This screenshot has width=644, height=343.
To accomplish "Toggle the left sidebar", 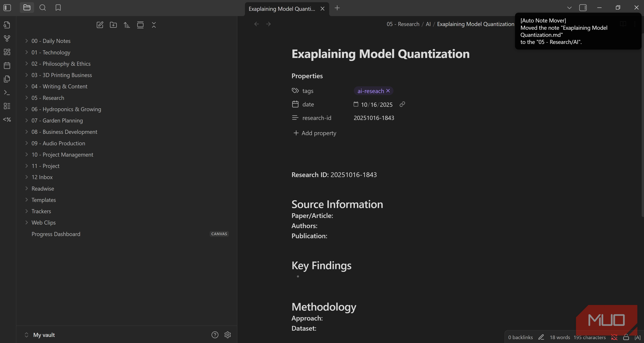I will [x=7, y=8].
